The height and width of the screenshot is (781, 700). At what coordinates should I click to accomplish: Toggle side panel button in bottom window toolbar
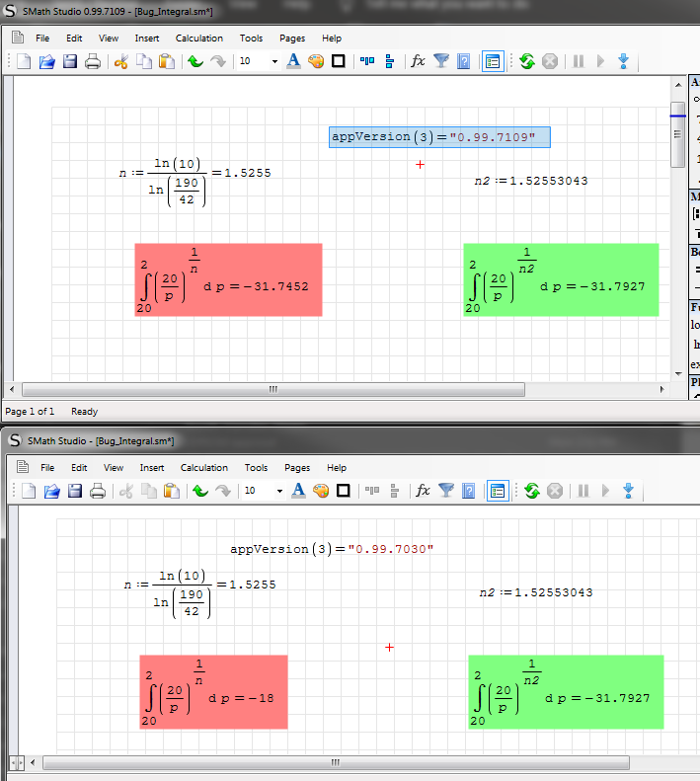click(x=497, y=491)
